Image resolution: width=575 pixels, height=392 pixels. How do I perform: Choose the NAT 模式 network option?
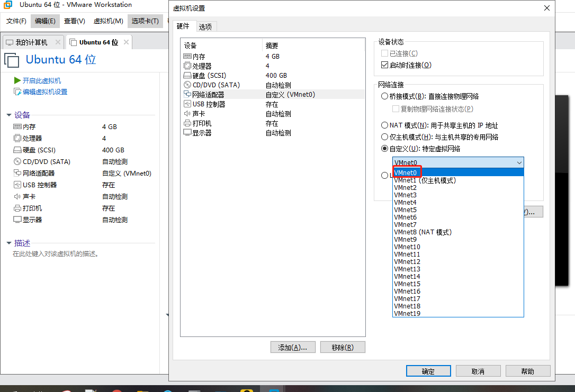tap(383, 125)
